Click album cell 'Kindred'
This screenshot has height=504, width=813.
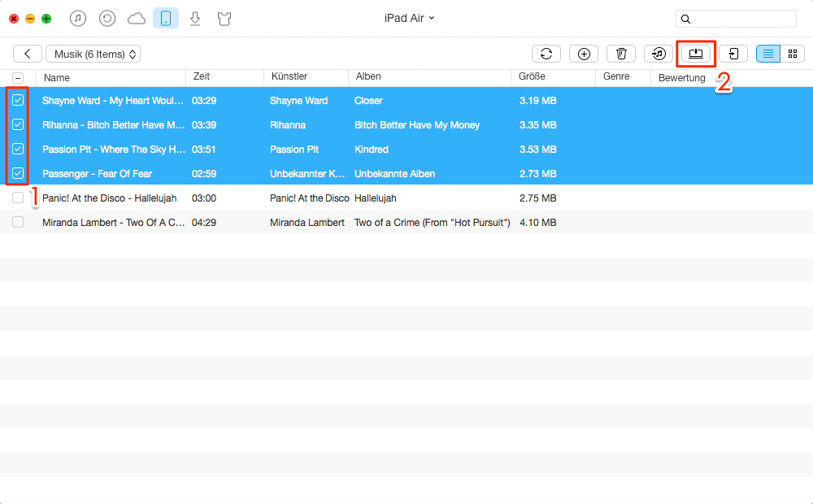coord(372,150)
